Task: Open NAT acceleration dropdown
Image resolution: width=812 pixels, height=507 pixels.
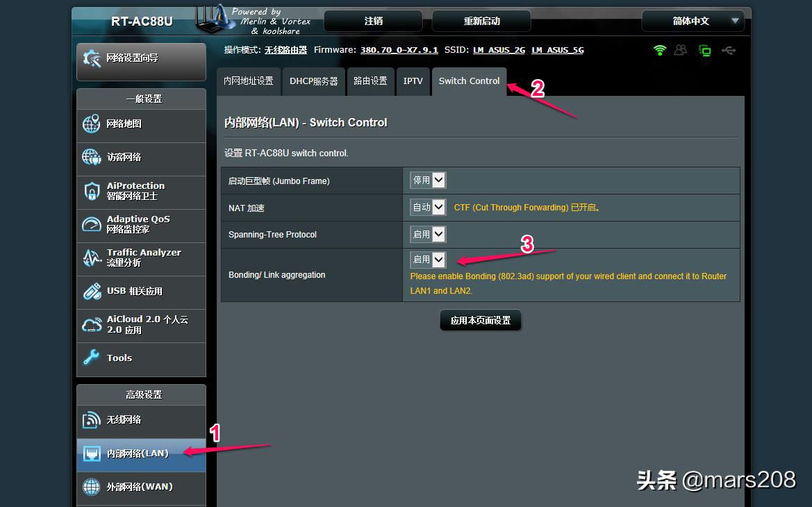Action: [x=428, y=207]
